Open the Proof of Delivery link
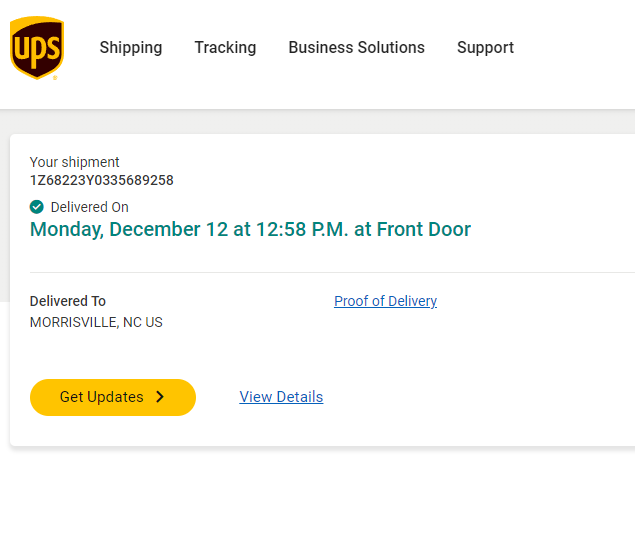 click(x=385, y=301)
